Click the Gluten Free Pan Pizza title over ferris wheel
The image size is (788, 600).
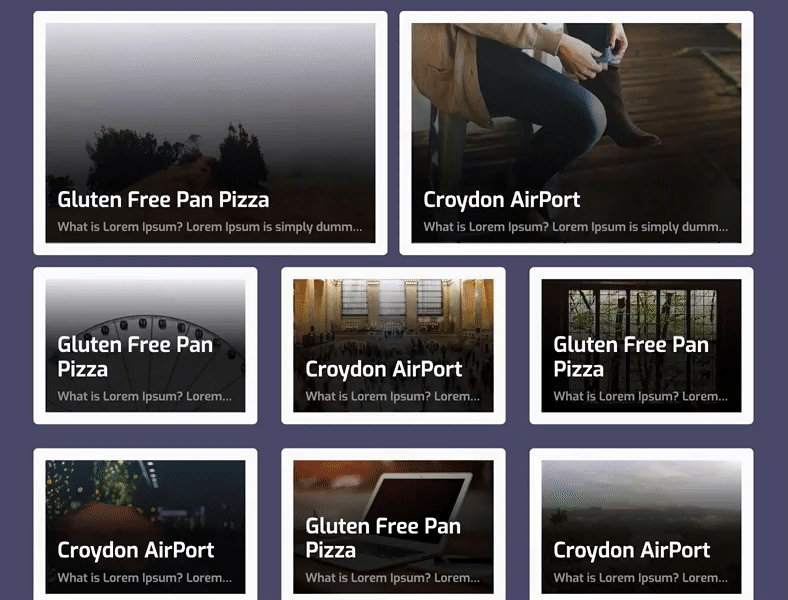point(135,357)
